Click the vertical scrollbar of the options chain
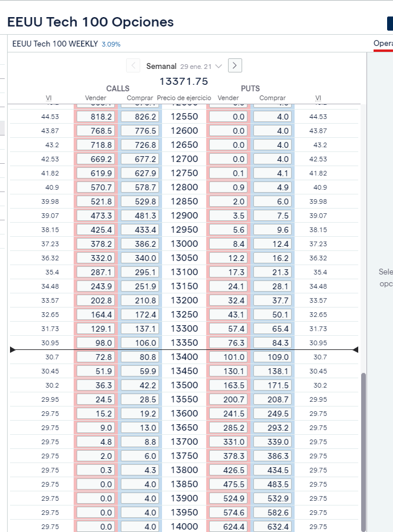 pos(363,448)
